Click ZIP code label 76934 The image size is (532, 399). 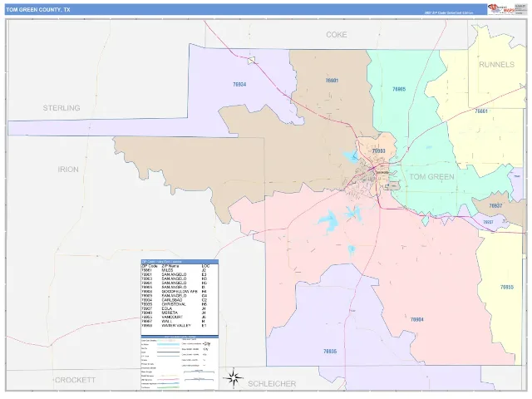click(x=239, y=85)
